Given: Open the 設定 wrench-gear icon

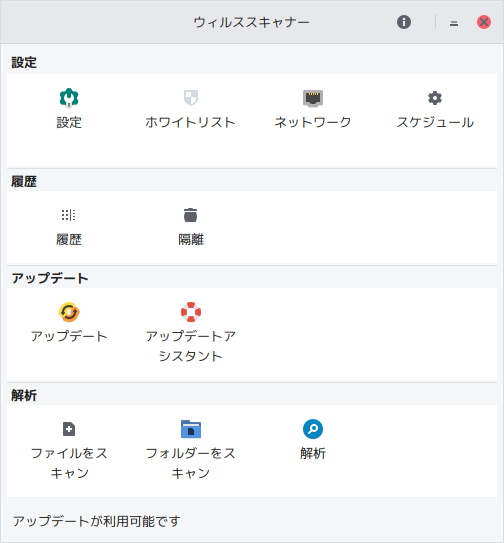Looking at the screenshot, I should [x=69, y=98].
